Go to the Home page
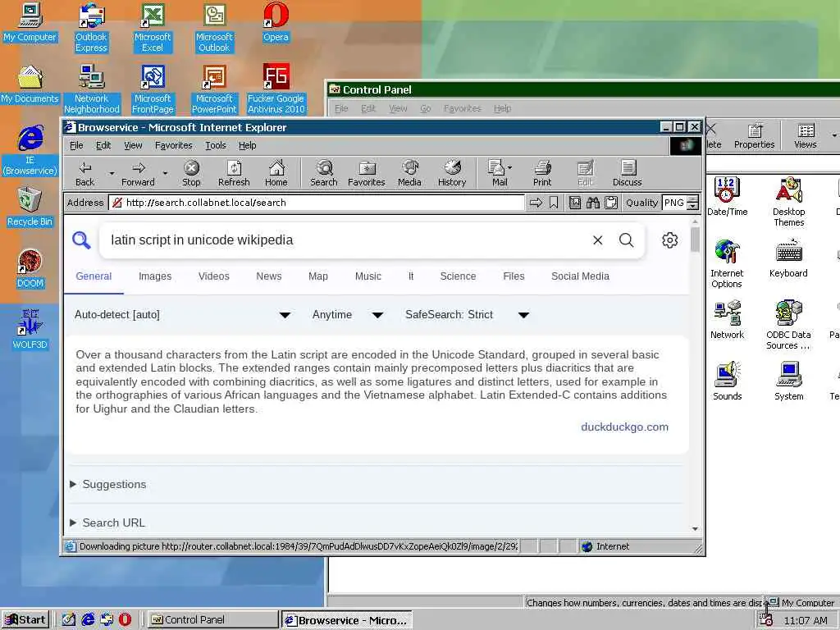Screen dimensions: 840x630 (276, 174)
